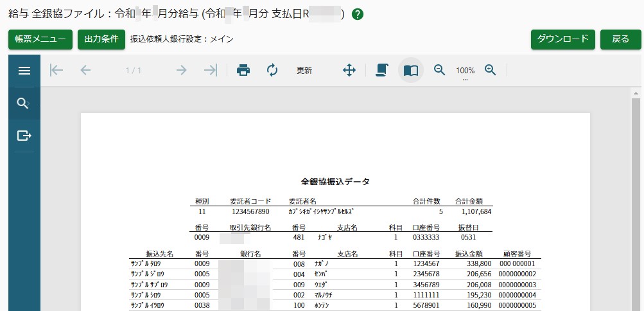Print the report with printer icon
This screenshot has height=311, width=644.
coord(243,70)
